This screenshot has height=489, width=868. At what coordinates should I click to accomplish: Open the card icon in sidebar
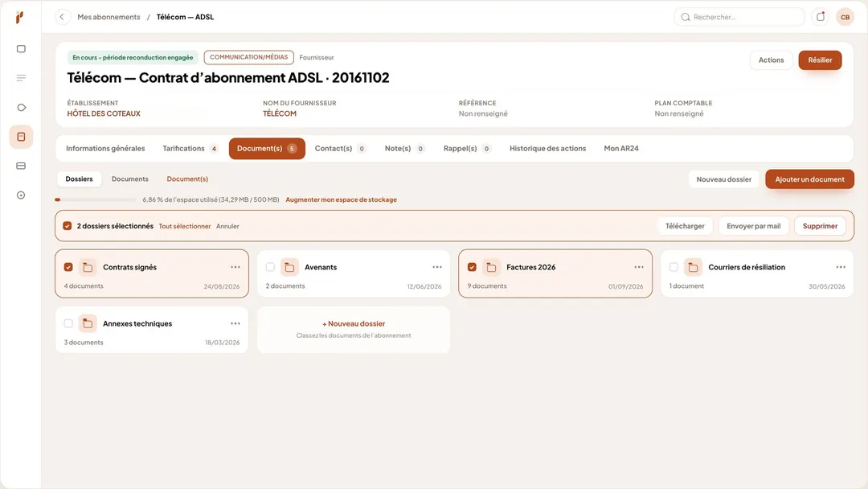21,166
